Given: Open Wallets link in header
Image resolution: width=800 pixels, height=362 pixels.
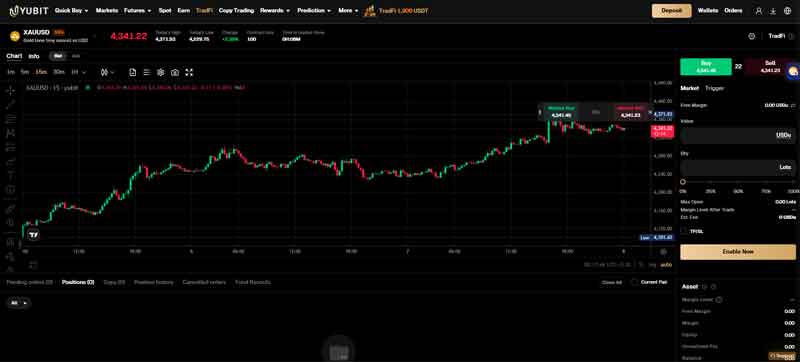Looking at the screenshot, I should [x=708, y=10].
